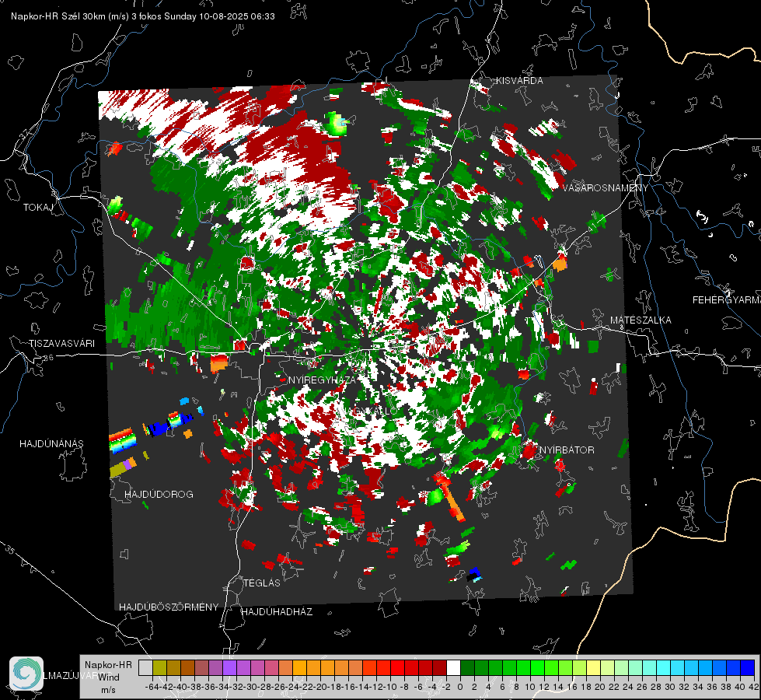Screen dimensions: 761x700
Task: Select the HAJDÚHADHÁZ city label
Action: (x=277, y=612)
